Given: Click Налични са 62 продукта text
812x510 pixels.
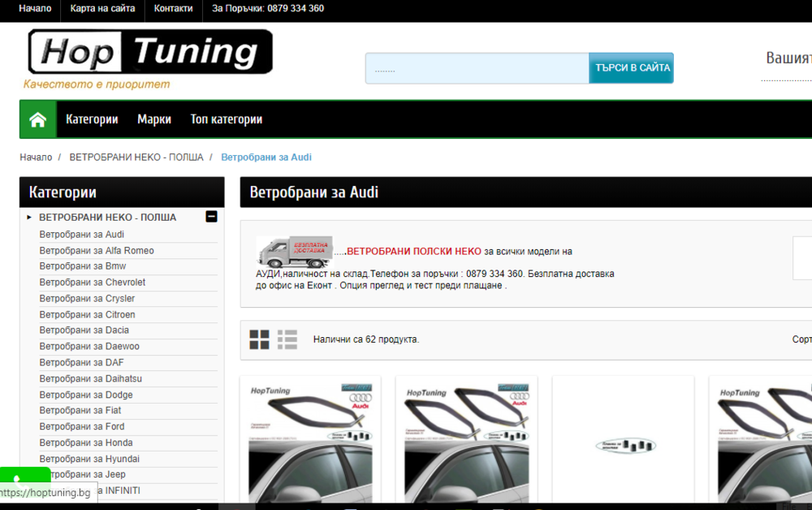Looking at the screenshot, I should tap(366, 339).
